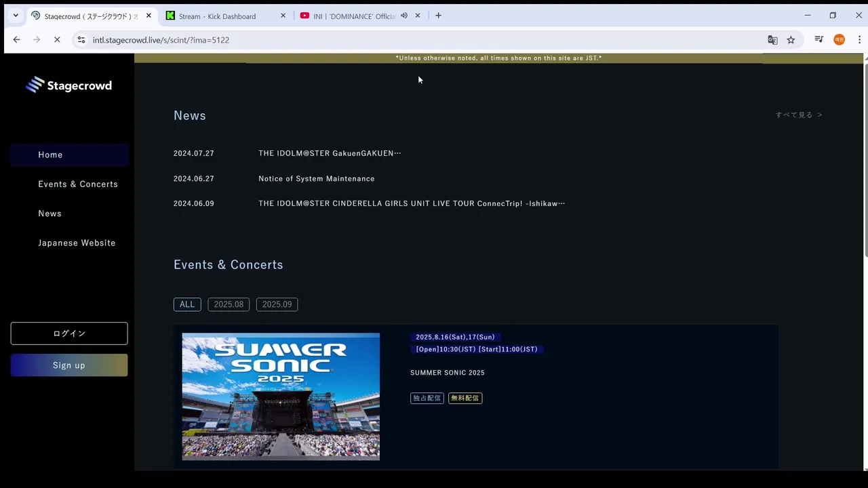The width and height of the screenshot is (868, 488).
Task: Open Events & Concerts in sidebar
Action: 78,184
